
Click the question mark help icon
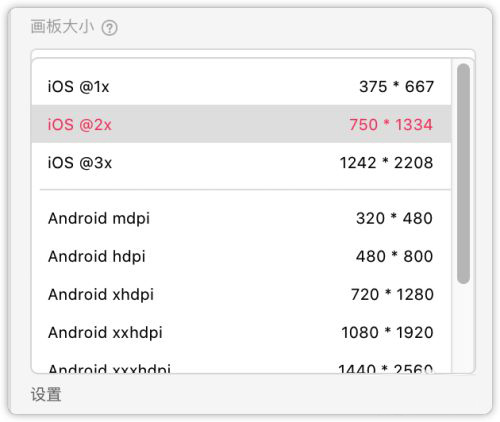pyautogui.click(x=109, y=28)
